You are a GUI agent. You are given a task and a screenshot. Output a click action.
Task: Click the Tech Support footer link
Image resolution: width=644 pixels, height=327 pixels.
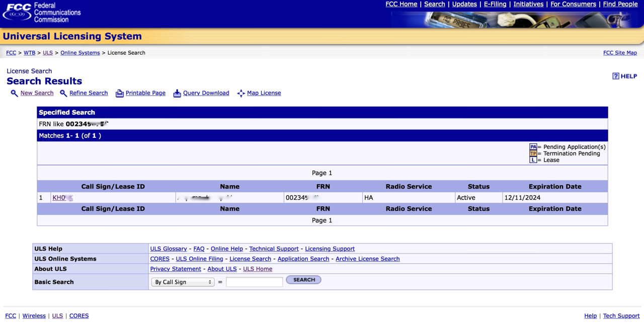coord(621,316)
